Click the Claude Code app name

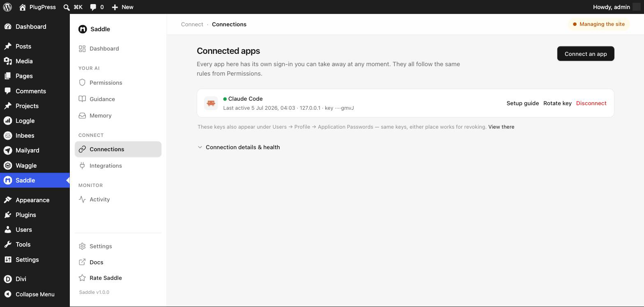245,99
